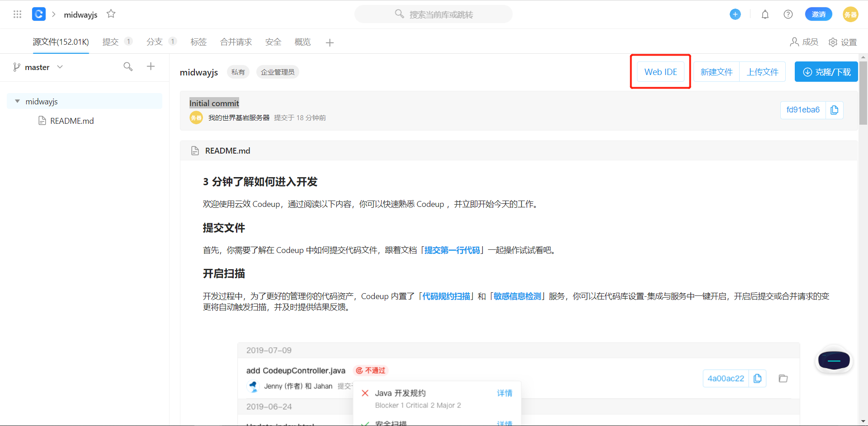
Task: Open the help question mark icon
Action: [788, 14]
